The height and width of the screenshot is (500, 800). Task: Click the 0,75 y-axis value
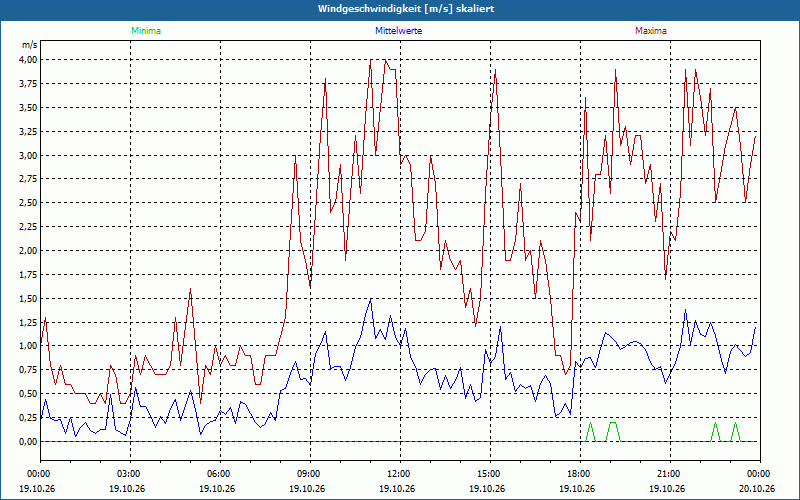tap(28, 370)
